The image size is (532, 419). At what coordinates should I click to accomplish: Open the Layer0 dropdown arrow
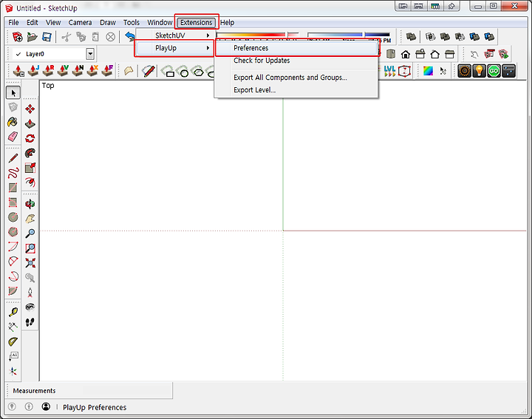pyautogui.click(x=90, y=54)
